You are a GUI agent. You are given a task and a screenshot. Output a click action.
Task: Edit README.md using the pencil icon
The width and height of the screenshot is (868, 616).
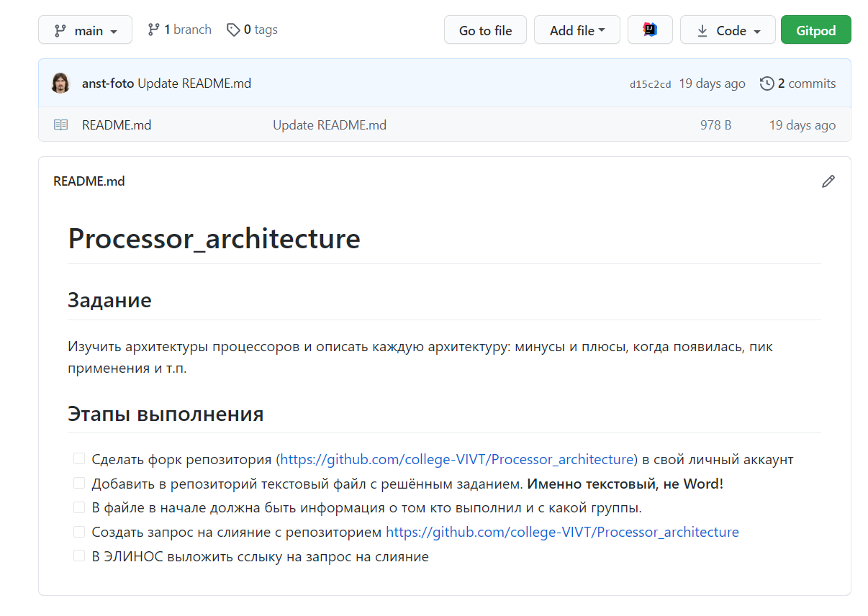[828, 181]
